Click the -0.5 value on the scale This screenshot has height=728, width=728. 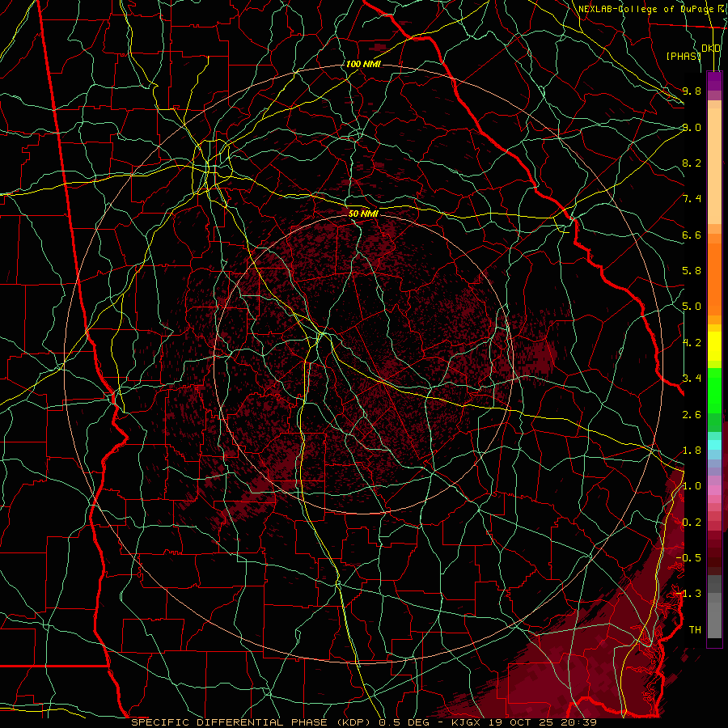click(x=688, y=558)
